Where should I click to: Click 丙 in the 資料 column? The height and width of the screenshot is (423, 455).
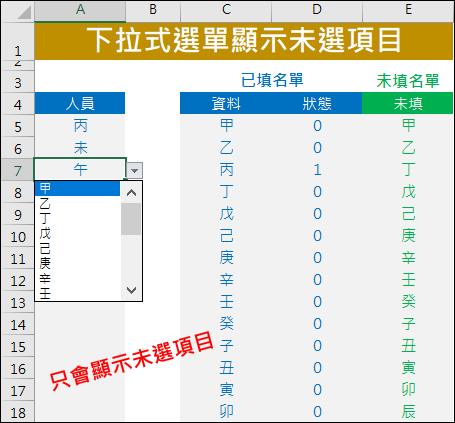pyautogui.click(x=226, y=170)
